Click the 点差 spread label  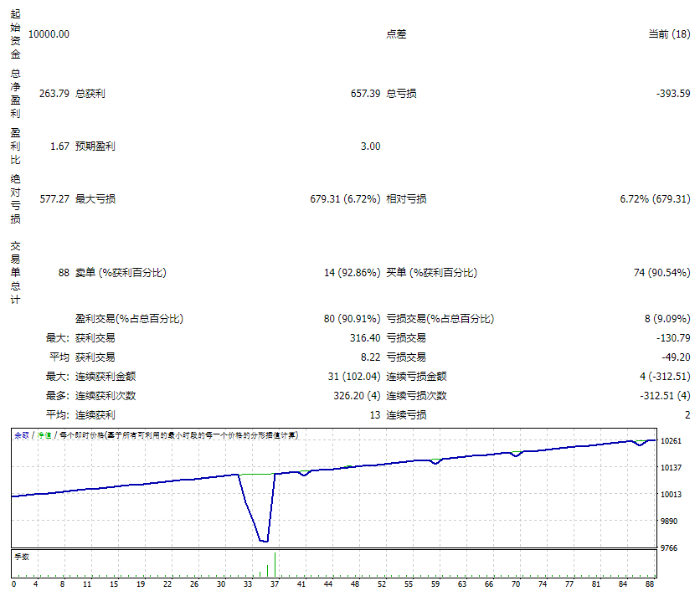click(396, 34)
